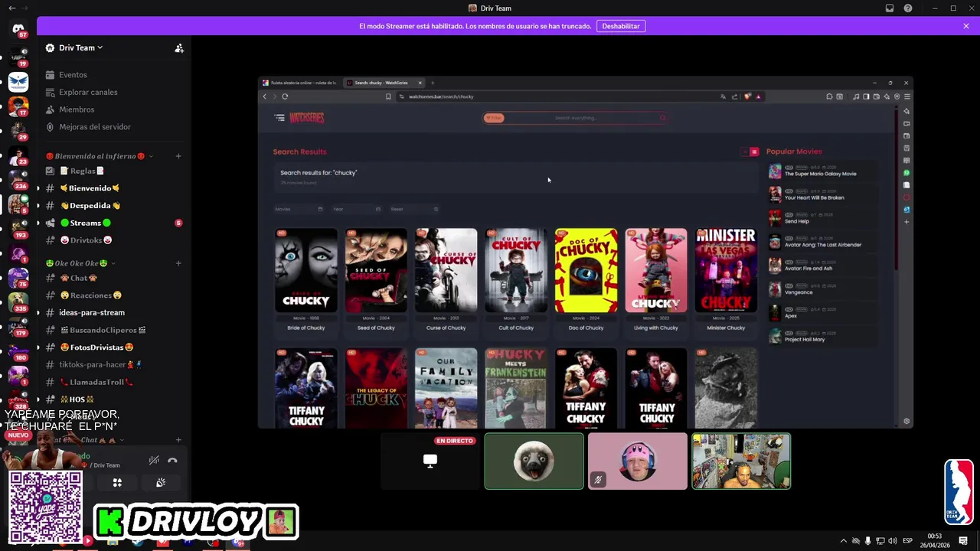Open the shared browser's menu icon
This screenshot has height=551, width=980.
pyautogui.click(x=907, y=96)
